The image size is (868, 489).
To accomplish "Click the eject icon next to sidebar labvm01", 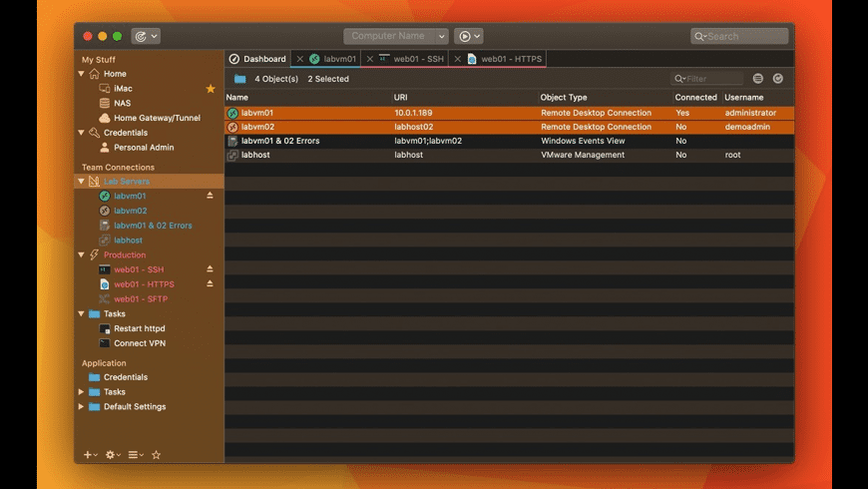I will pos(210,196).
